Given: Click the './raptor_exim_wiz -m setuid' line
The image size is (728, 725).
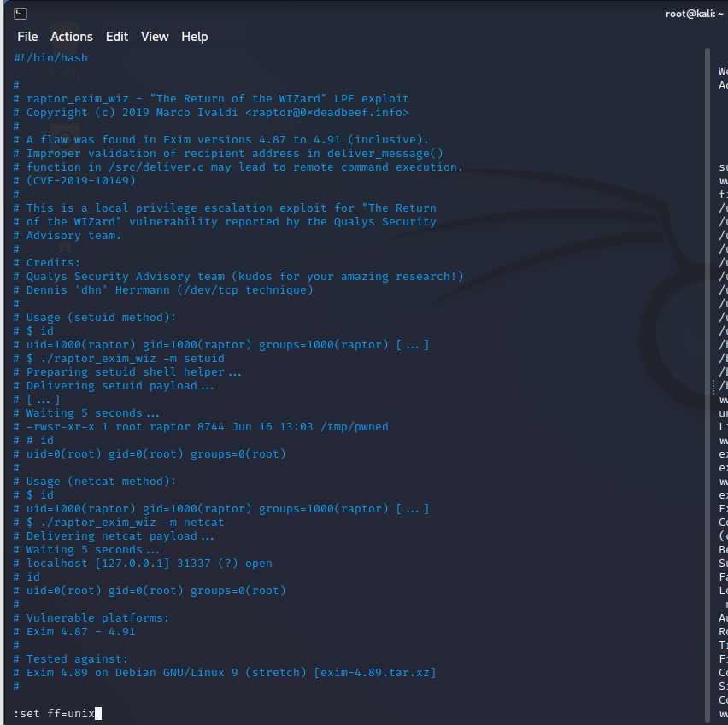Looking at the screenshot, I should (x=119, y=359).
